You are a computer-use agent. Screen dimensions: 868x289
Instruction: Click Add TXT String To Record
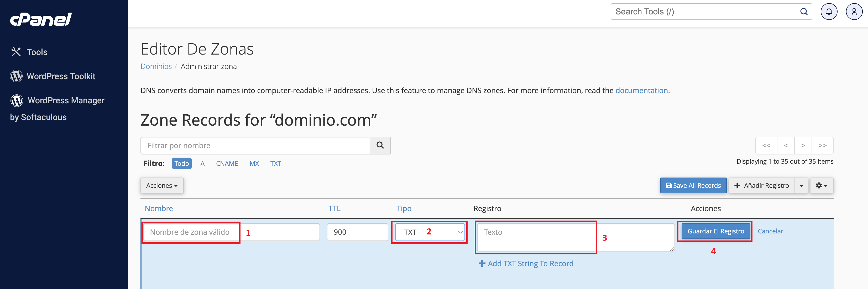(526, 264)
